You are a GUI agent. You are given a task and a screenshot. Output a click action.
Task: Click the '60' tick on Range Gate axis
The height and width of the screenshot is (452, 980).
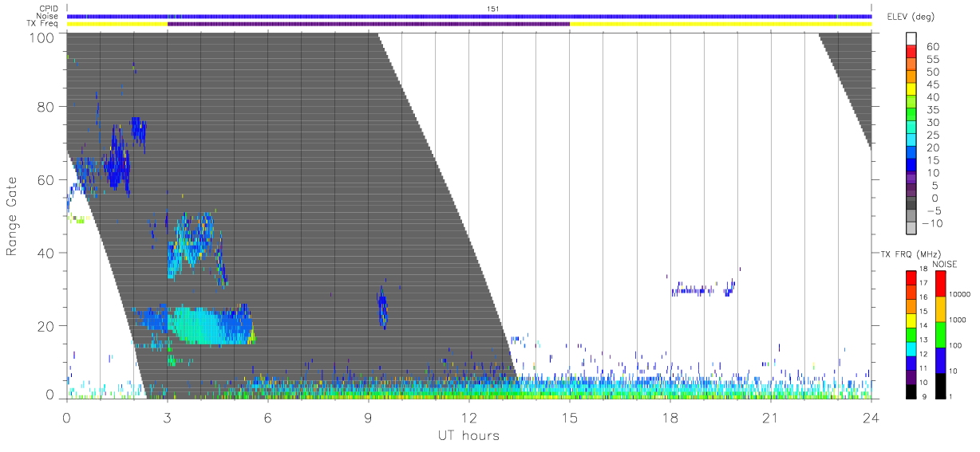(45, 180)
